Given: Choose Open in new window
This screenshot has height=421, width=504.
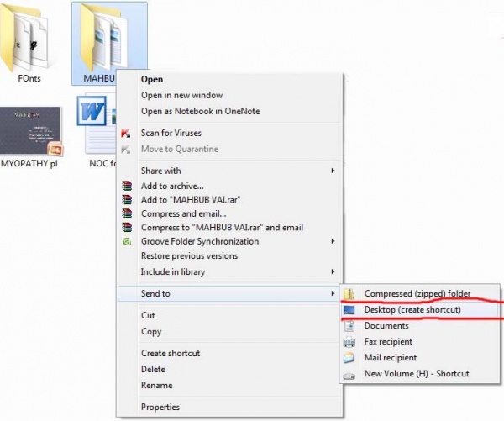Looking at the screenshot, I should click(229, 95).
